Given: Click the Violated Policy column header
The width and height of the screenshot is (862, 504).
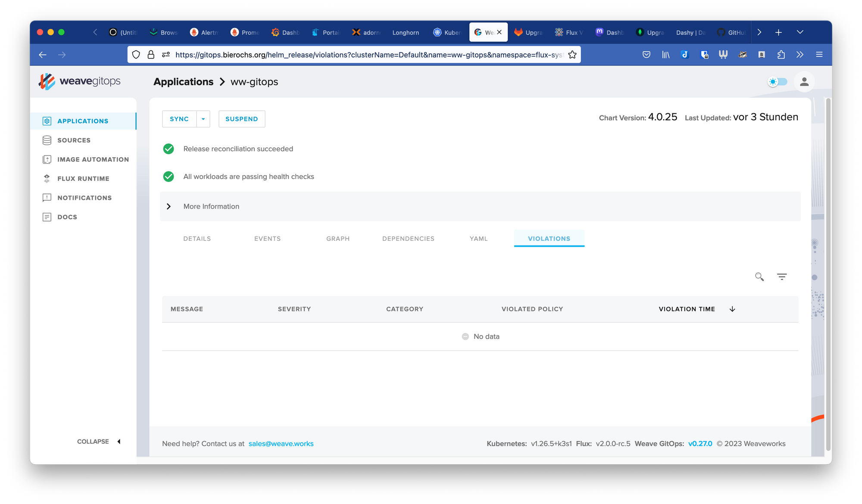Looking at the screenshot, I should (532, 309).
